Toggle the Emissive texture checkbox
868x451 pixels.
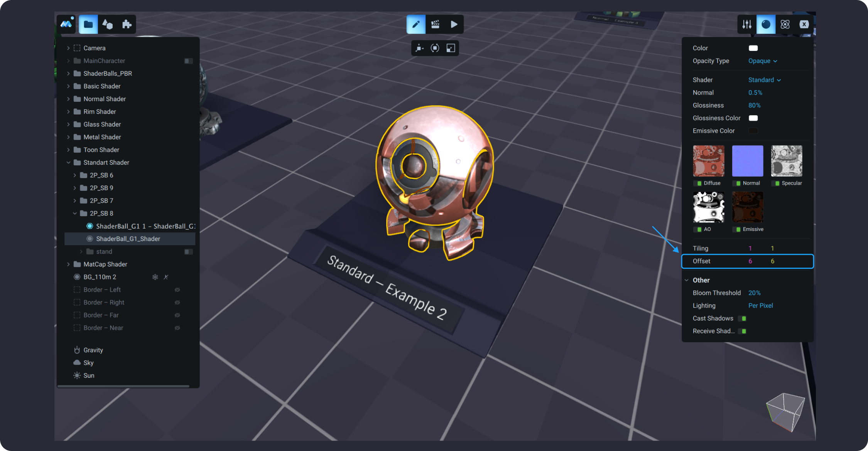736,229
